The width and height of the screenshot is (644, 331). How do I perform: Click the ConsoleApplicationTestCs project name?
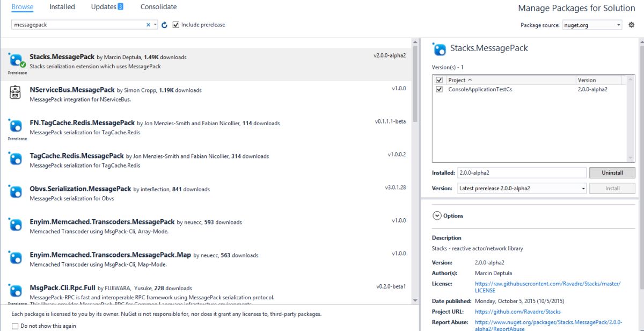[480, 89]
